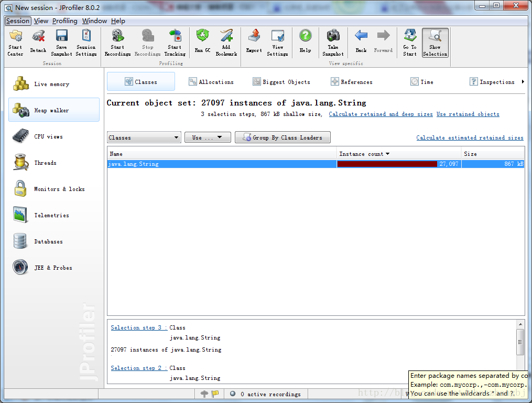Switch to the References tab
The height and width of the screenshot is (403, 532).
(x=352, y=82)
